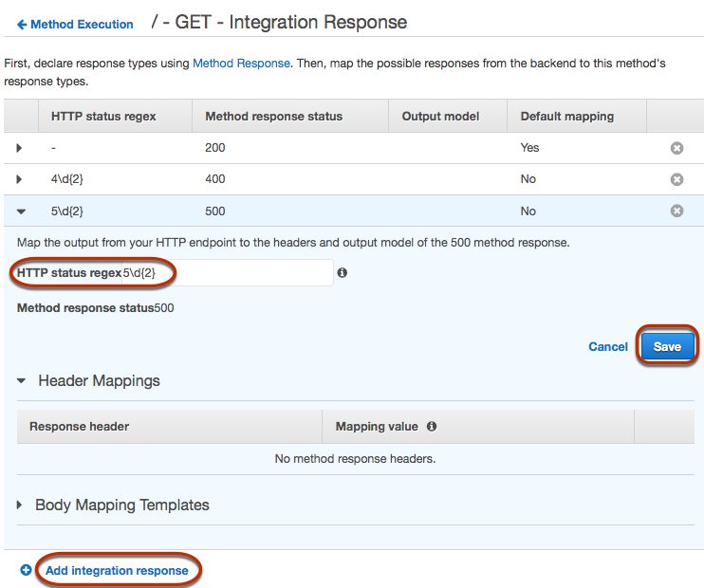This screenshot has width=704, height=588.
Task: Click Add integration response link
Action: point(117,571)
